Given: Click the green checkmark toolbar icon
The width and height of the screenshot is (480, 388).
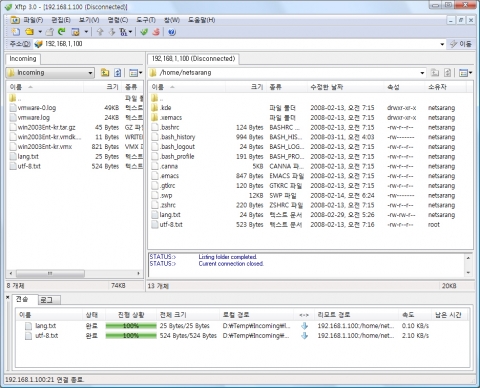Looking at the screenshot, I should coord(144,32).
